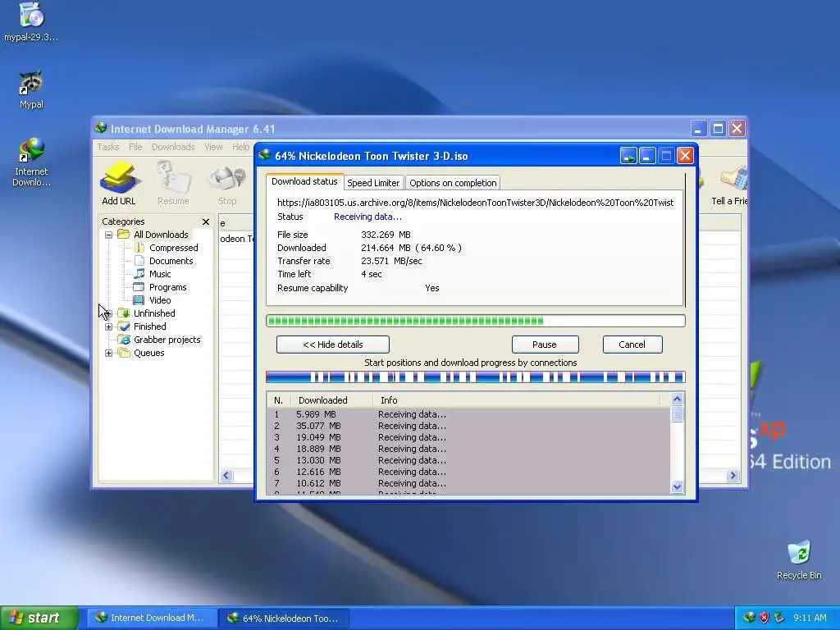Screen dimensions: 840x630
Task: Select the Unfinished category
Action: point(154,313)
